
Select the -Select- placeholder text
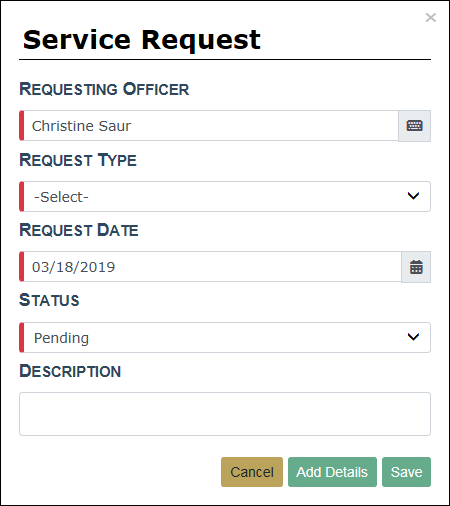point(61,197)
